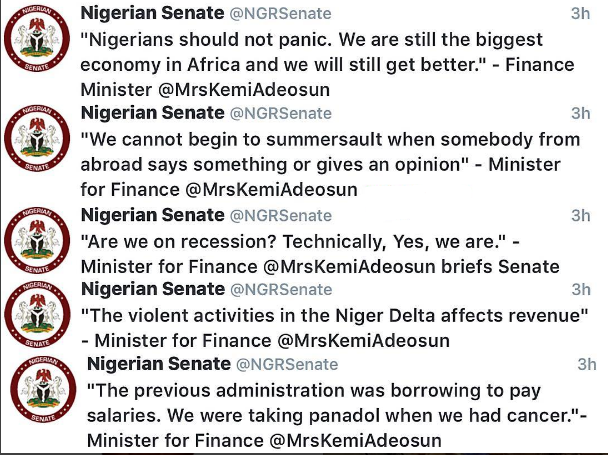
Task: Open the tweet about violent Niger Delta activities
Action: (x=330, y=316)
